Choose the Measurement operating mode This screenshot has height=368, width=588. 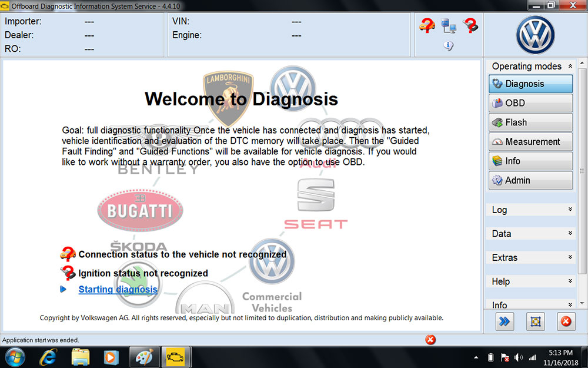530,142
